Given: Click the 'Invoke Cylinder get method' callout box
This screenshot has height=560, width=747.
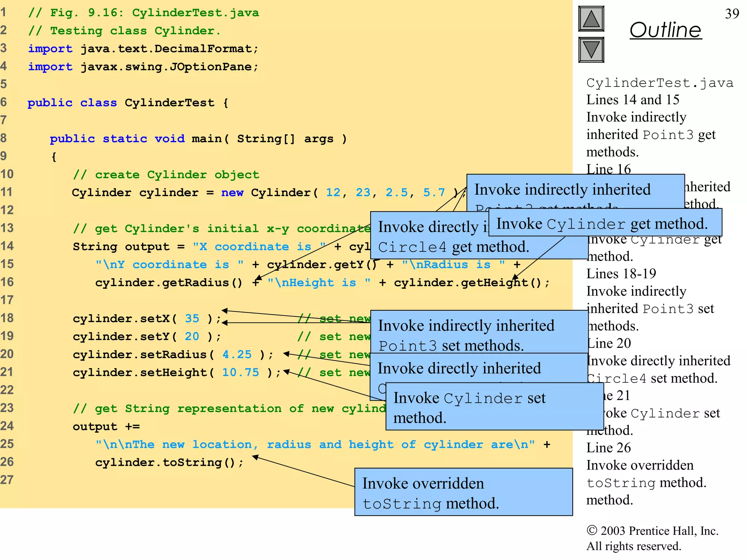Looking at the screenshot, I should 605,223.
